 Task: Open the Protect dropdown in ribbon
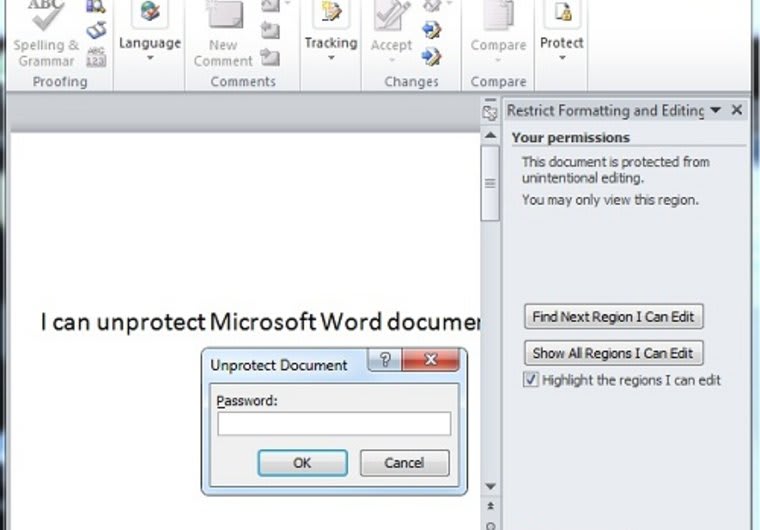(562, 33)
